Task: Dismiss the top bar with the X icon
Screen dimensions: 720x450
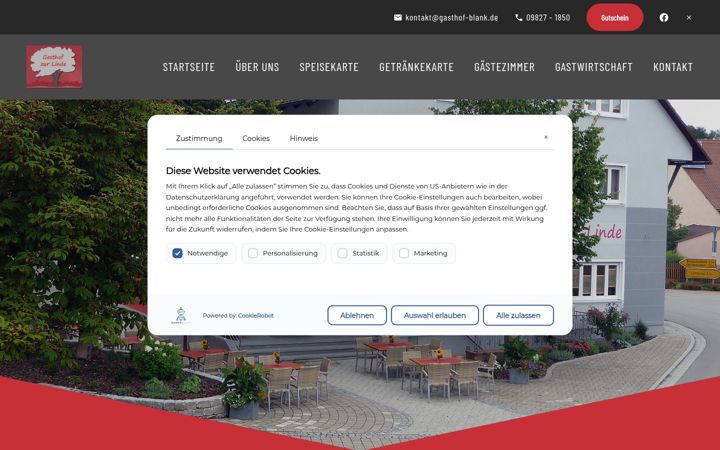Action: [x=689, y=17]
